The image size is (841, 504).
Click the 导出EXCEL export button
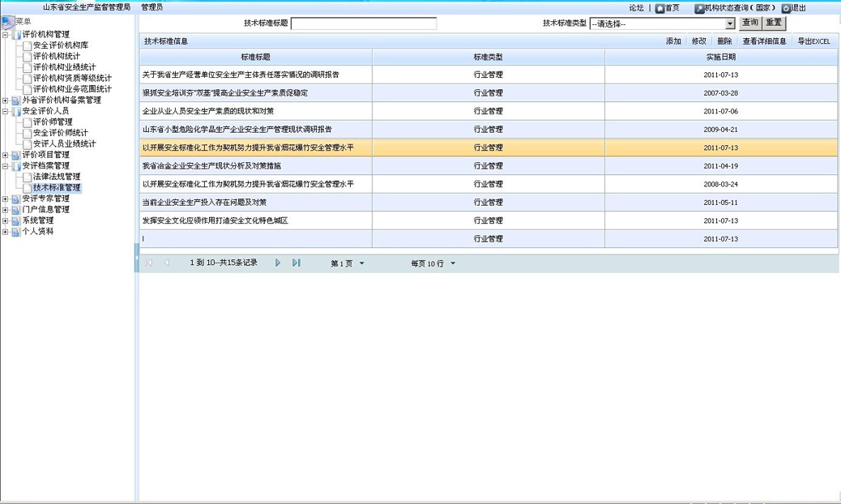(x=813, y=41)
